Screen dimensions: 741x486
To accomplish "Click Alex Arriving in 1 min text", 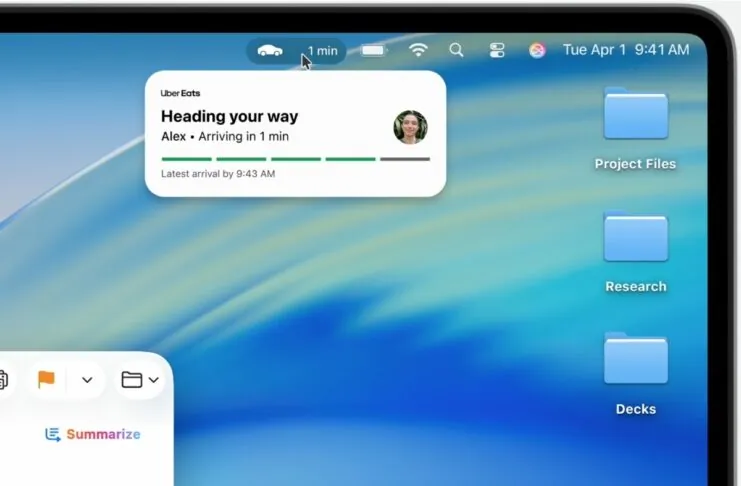I will click(x=225, y=137).
